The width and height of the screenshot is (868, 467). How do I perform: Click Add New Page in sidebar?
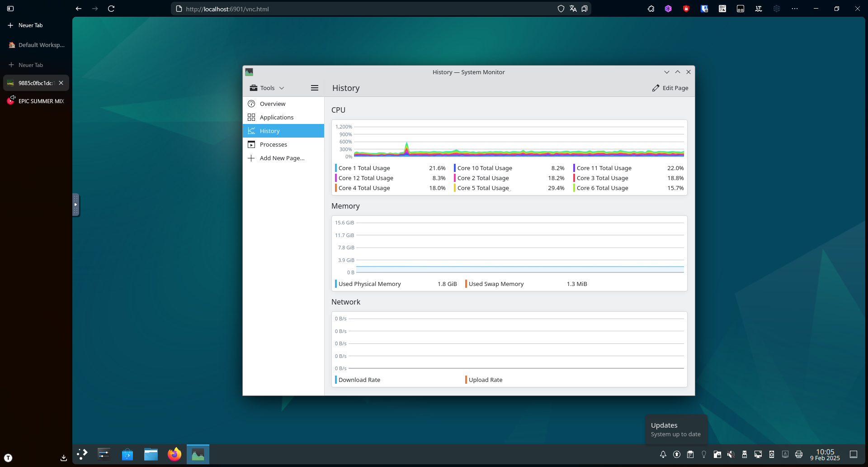tap(283, 158)
